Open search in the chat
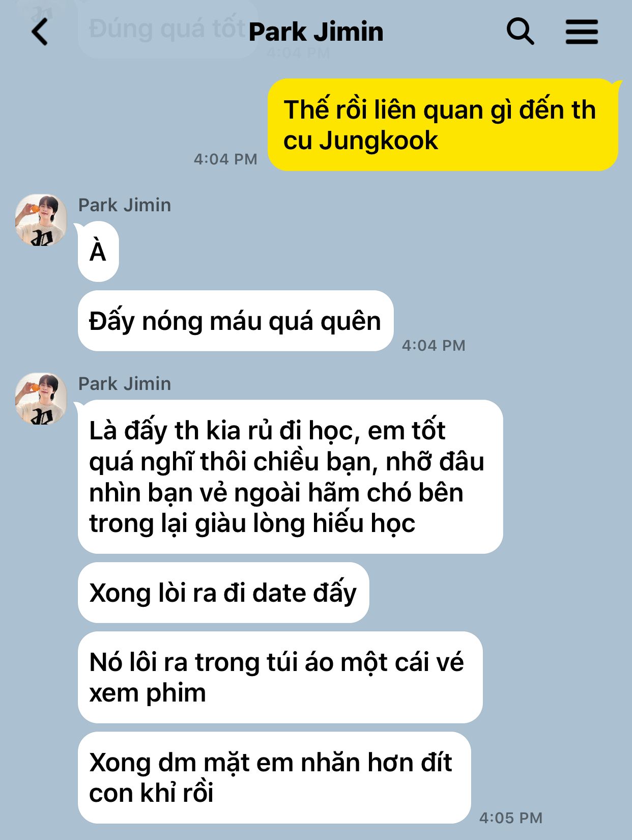 click(x=520, y=32)
